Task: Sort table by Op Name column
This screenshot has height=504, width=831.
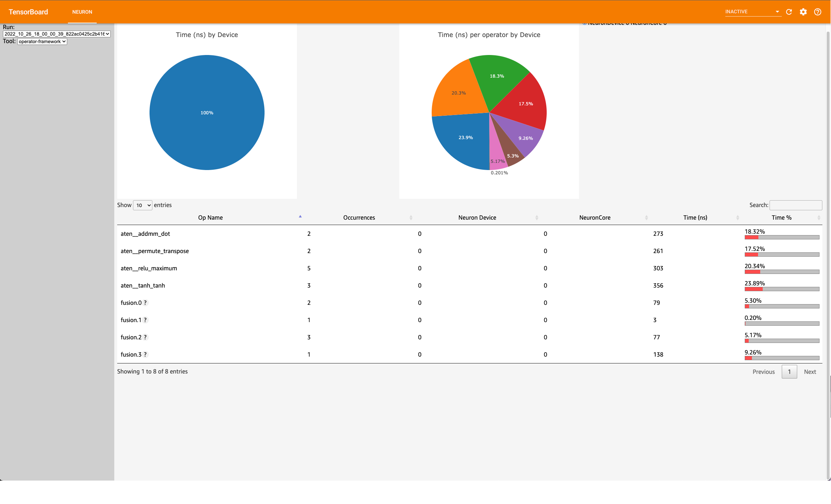Action: coord(211,217)
